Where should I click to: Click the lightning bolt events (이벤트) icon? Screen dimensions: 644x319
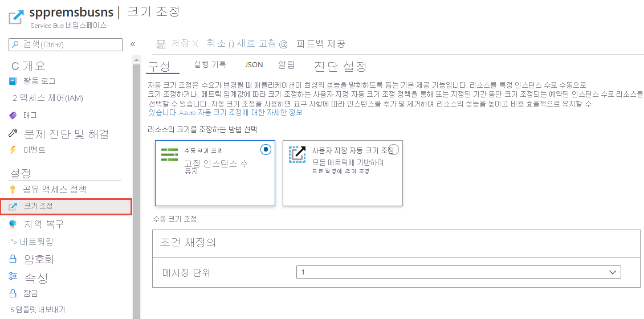(x=14, y=150)
